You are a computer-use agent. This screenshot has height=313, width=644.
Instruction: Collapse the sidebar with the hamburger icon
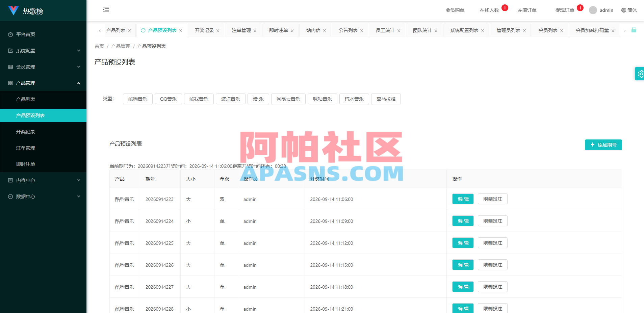tap(106, 9)
